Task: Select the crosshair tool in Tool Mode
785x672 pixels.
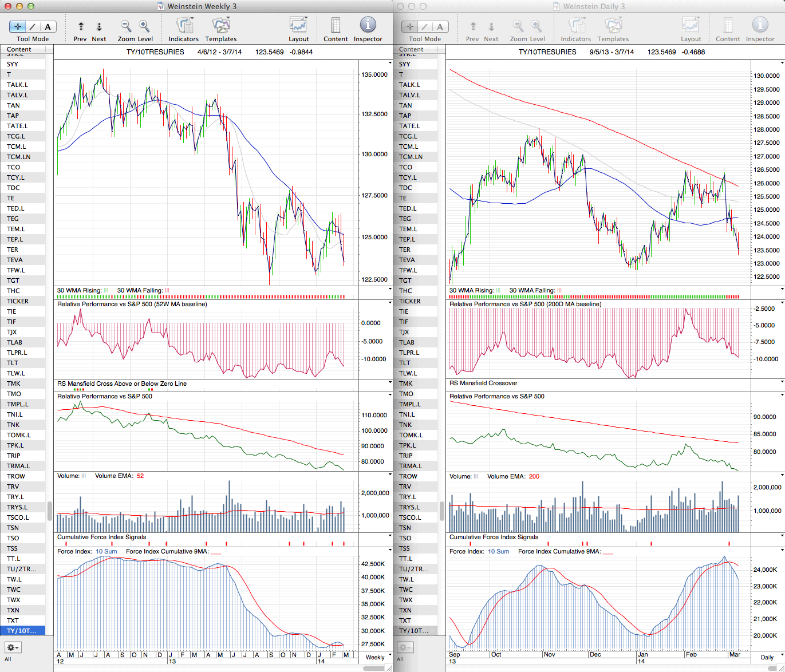Action: [x=18, y=26]
